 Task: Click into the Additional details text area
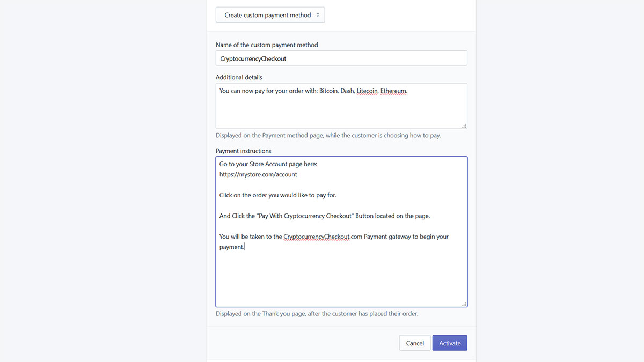tap(341, 106)
